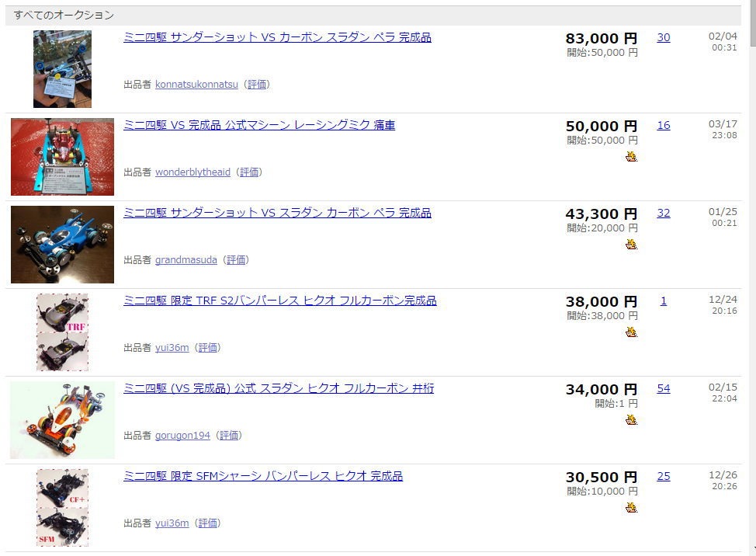Click the trophy icon under the 34,000 円 price
The height and width of the screenshot is (556, 756).
coord(631,419)
